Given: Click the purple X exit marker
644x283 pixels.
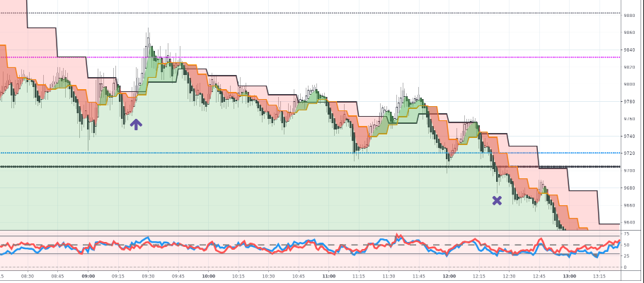Looking at the screenshot, I should (x=497, y=200).
